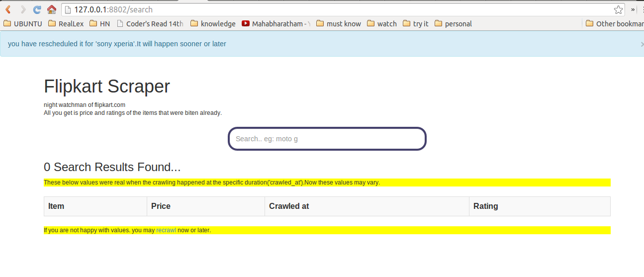Screen dimensions: 644x277
Task: Dismiss the rescheduled notification banner
Action: pos(642,44)
